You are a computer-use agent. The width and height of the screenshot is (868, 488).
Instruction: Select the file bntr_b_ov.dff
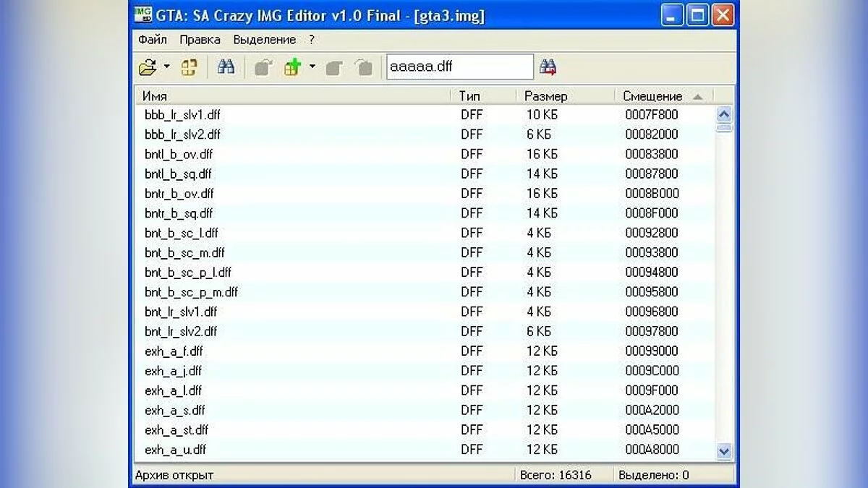[179, 194]
